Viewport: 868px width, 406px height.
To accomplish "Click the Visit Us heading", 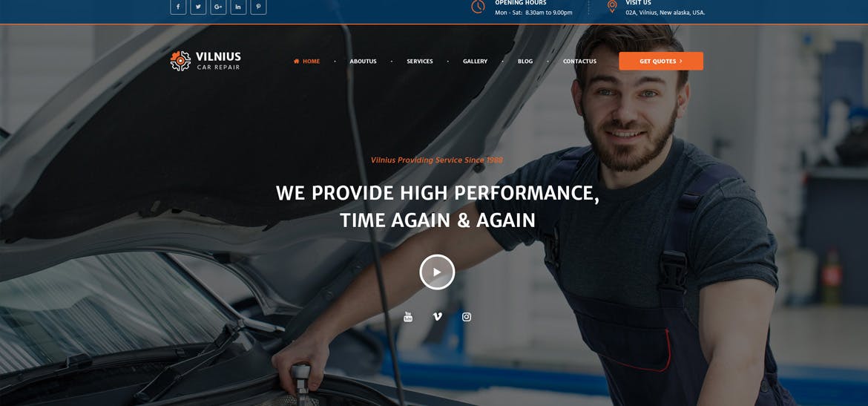I will (638, 3).
